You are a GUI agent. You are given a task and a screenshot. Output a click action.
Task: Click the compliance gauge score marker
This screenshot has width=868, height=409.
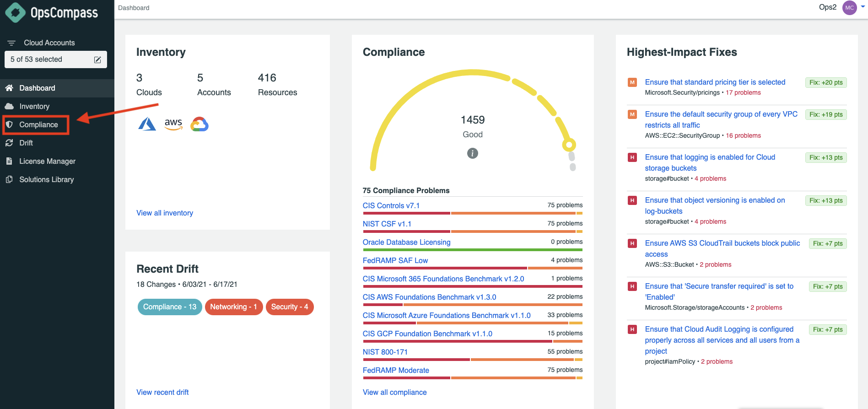[569, 145]
